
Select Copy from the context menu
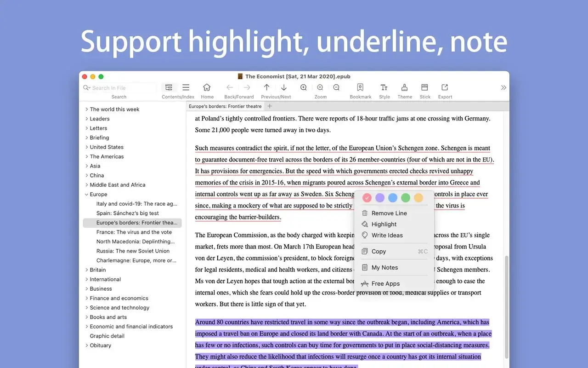click(x=379, y=251)
